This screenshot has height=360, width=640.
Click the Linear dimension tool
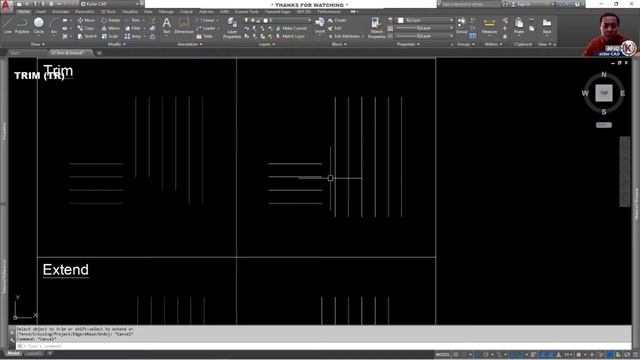206,20
